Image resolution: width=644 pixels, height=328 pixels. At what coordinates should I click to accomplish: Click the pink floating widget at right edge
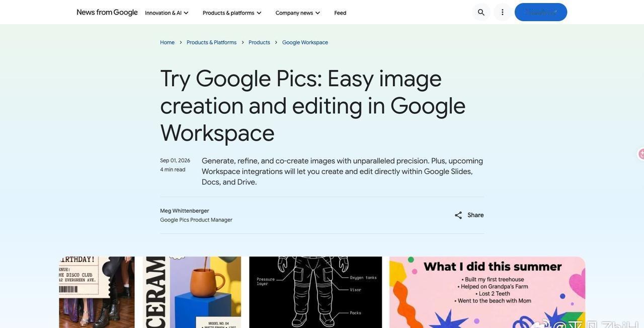(641, 154)
